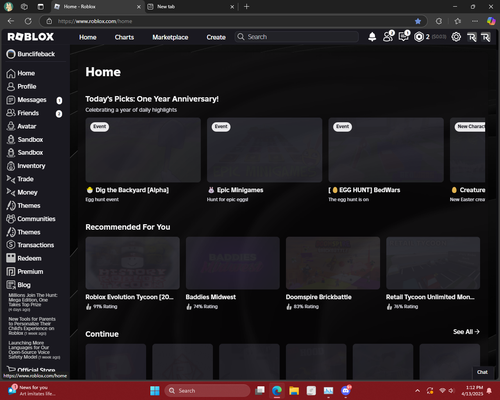
Task: Open the friend requests icon in header
Action: (388, 36)
